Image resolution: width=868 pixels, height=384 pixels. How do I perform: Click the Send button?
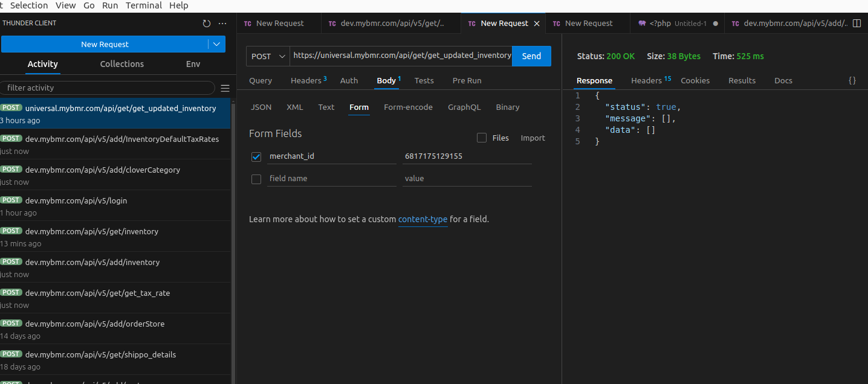(531, 56)
